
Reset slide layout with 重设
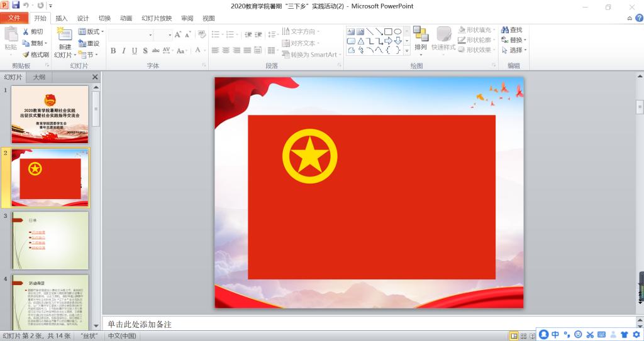[x=89, y=43]
